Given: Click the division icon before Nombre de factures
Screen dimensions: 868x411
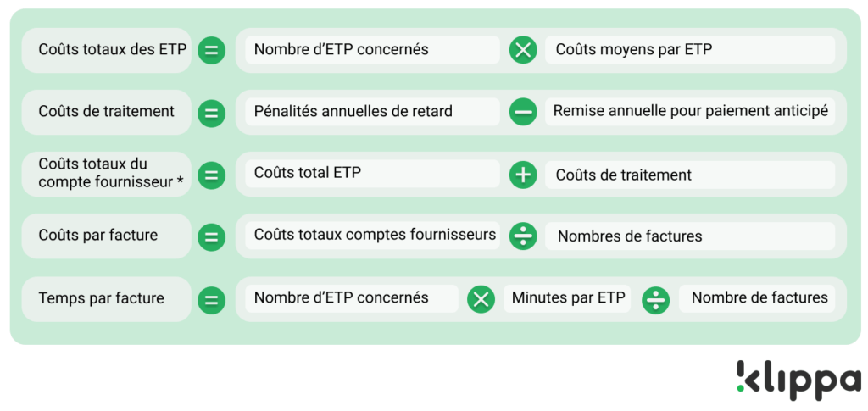Looking at the screenshot, I should click(656, 301).
